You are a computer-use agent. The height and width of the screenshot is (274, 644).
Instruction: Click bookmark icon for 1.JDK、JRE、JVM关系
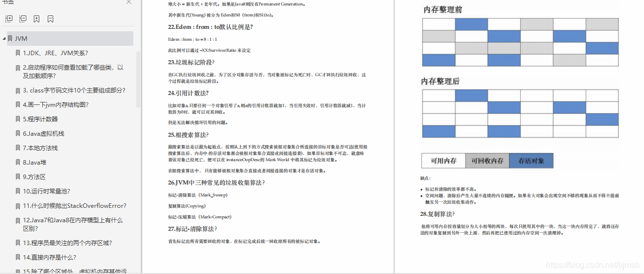pos(18,53)
